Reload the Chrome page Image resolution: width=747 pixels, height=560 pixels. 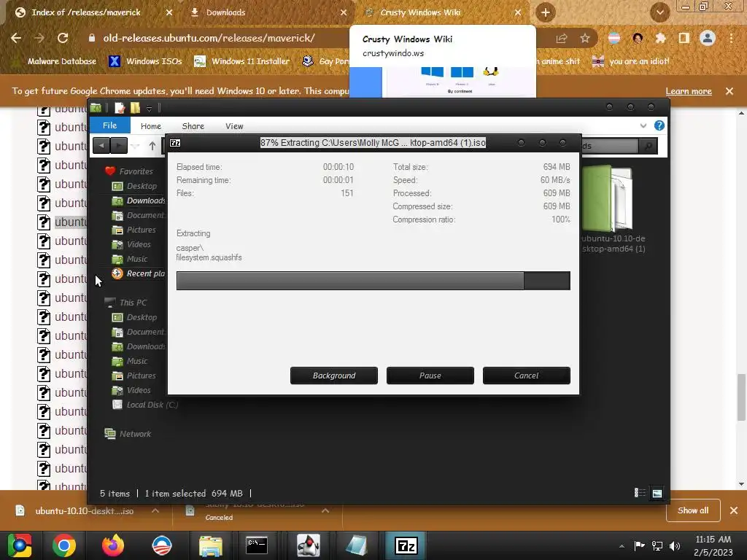63,38
